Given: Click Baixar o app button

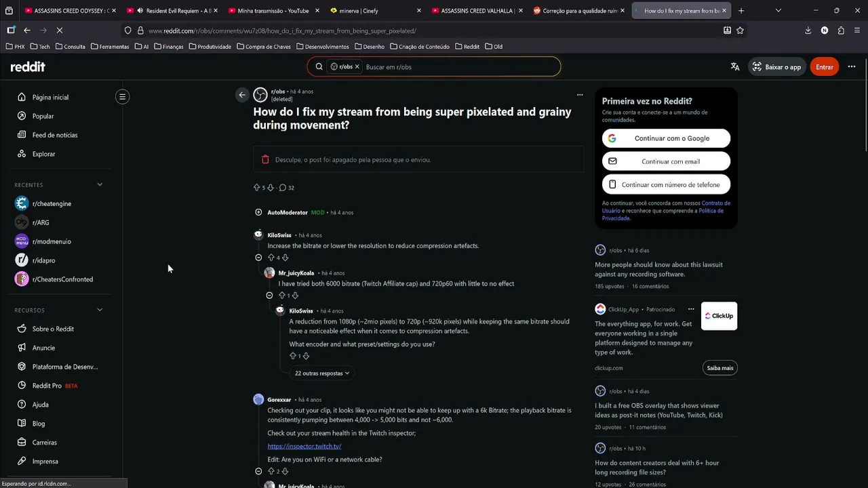Looking at the screenshot, I should [776, 66].
